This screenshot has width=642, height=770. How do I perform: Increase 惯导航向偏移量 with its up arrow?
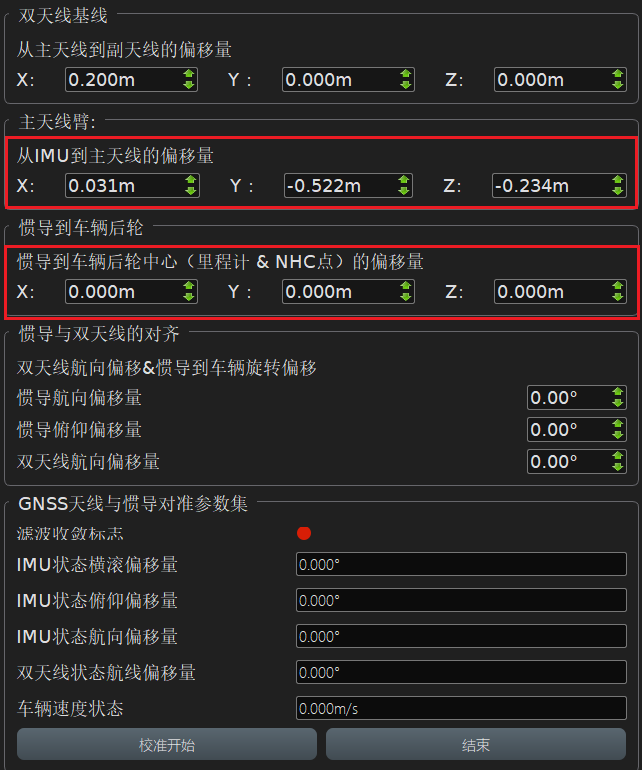click(617, 392)
